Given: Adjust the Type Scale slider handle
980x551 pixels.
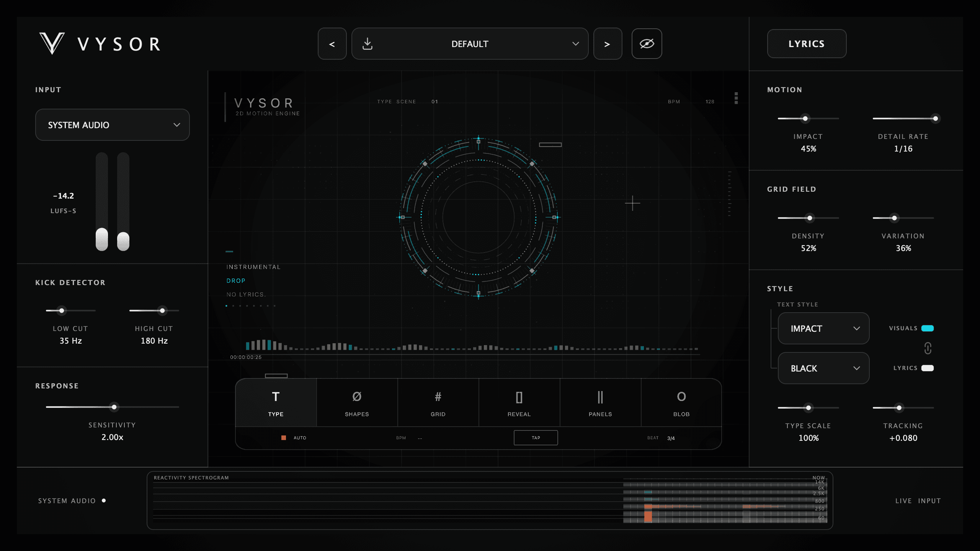Looking at the screenshot, I should point(808,408).
